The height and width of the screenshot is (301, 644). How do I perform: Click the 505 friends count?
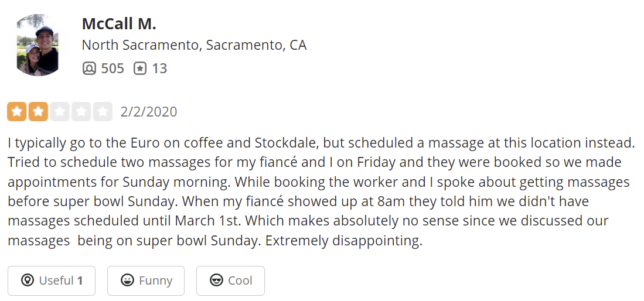[113, 69]
